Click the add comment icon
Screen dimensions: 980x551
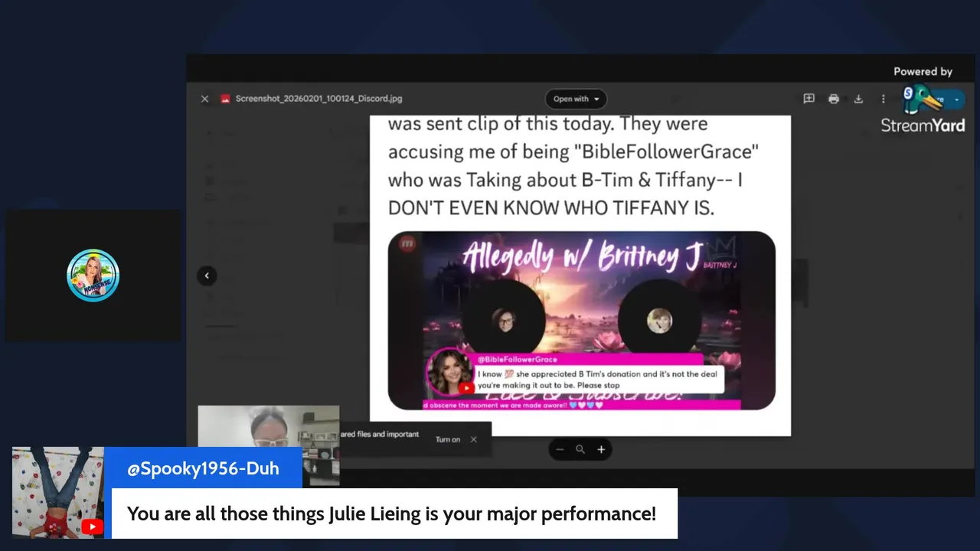point(808,99)
